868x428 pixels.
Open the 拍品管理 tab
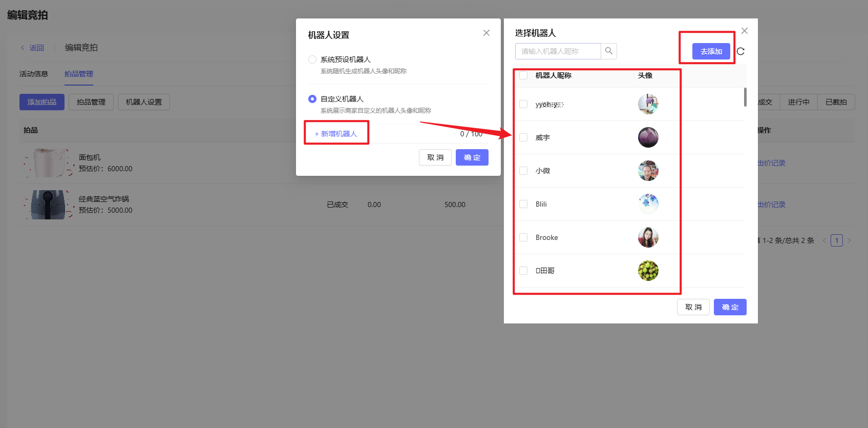(x=79, y=74)
